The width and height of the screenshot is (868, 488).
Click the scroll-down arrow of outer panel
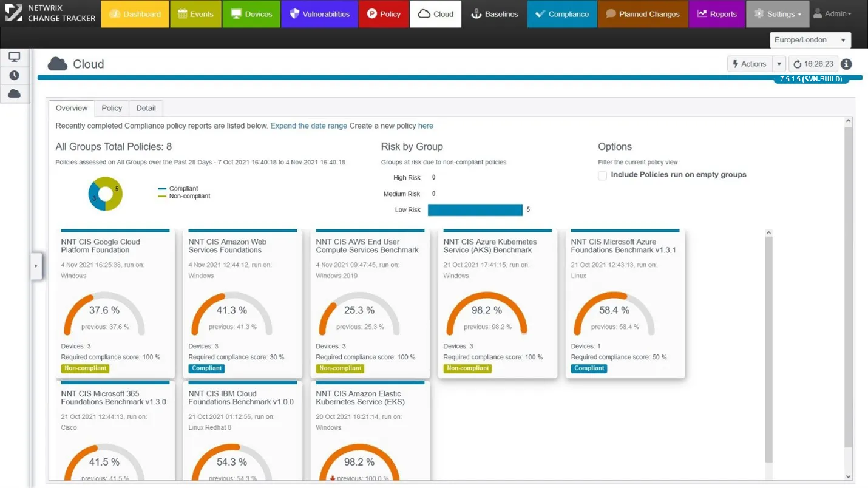[x=849, y=477]
